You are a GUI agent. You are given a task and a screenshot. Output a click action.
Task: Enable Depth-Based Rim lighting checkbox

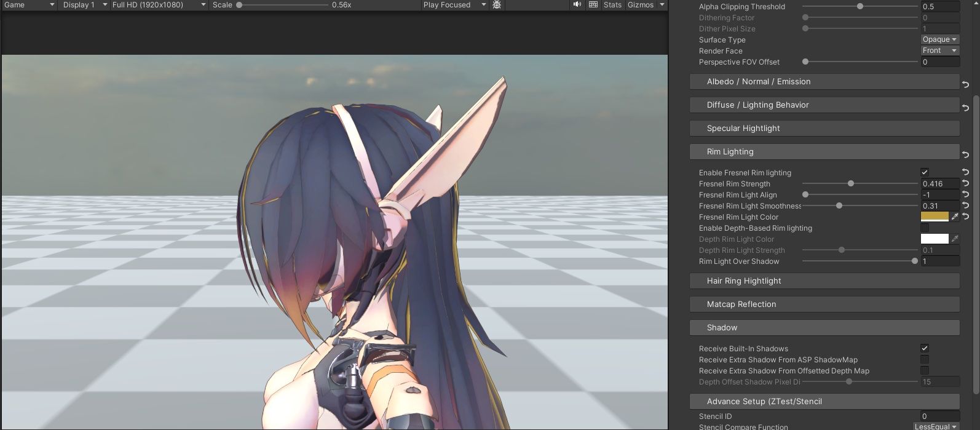(x=924, y=228)
